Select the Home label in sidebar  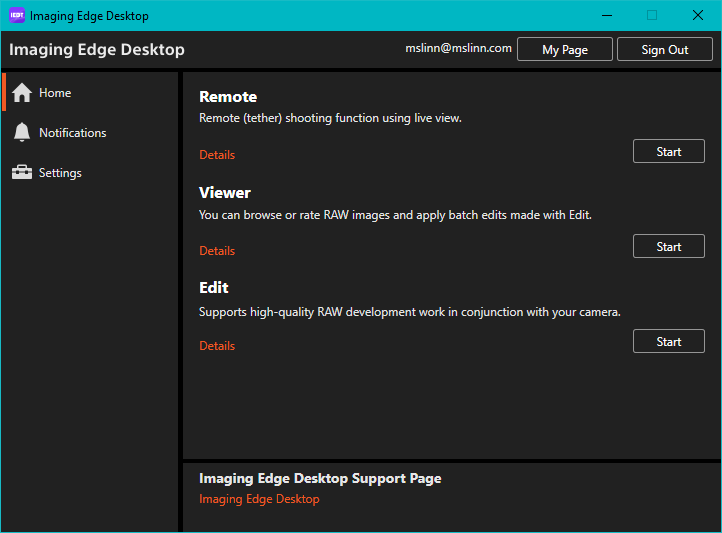click(55, 93)
